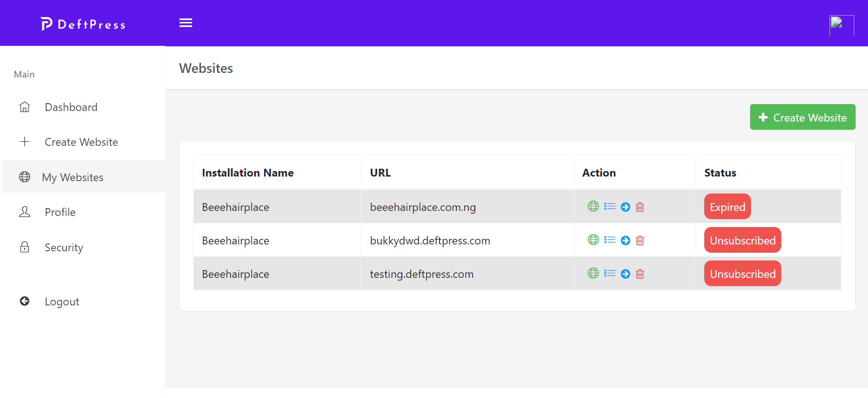
Task: Click the globe icon for beeehairplace.com.ng
Action: click(x=593, y=206)
